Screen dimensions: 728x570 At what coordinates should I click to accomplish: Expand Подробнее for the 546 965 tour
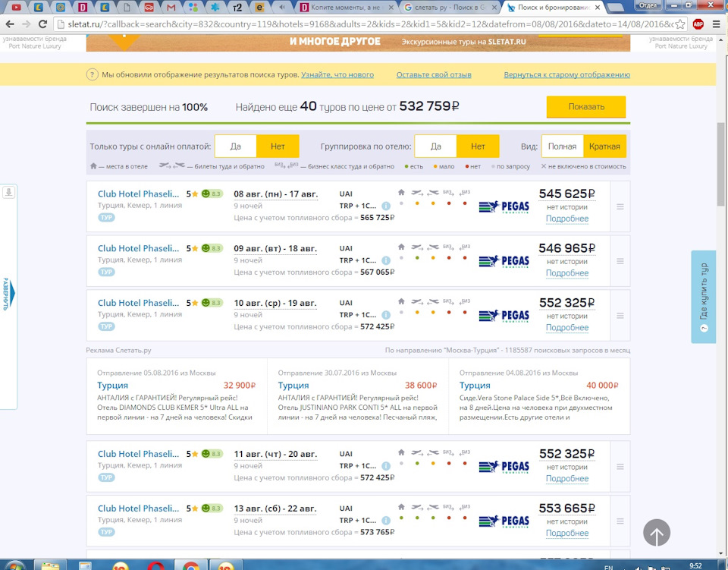click(566, 273)
